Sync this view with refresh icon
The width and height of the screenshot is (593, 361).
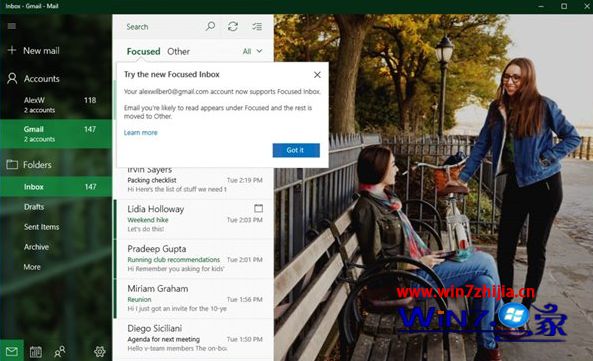233,26
